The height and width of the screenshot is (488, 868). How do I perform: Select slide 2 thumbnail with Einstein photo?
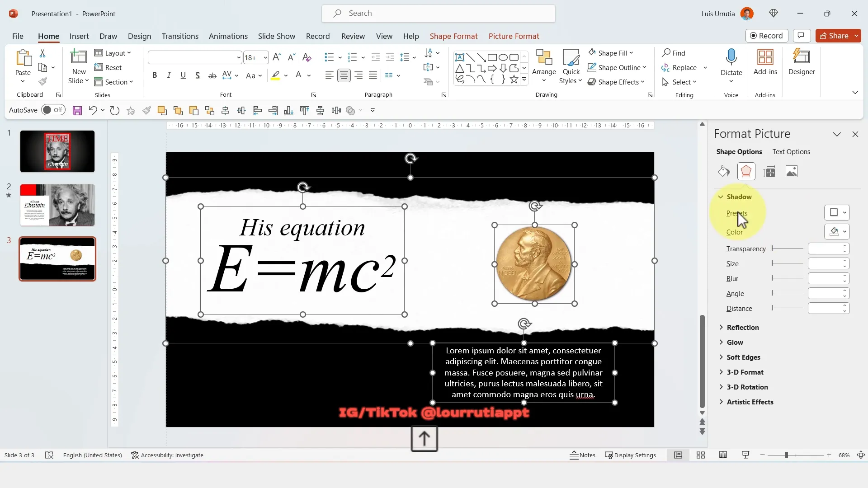pos(57,205)
